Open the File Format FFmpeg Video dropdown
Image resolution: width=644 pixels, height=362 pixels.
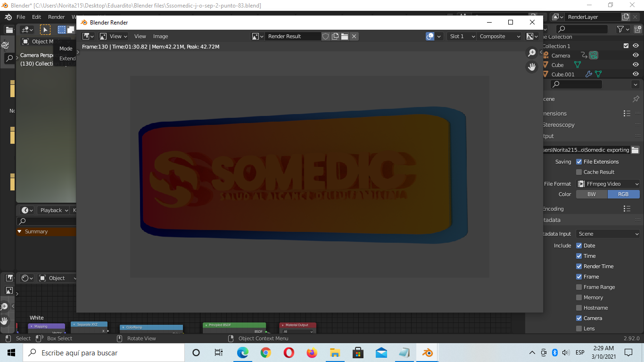coord(608,184)
